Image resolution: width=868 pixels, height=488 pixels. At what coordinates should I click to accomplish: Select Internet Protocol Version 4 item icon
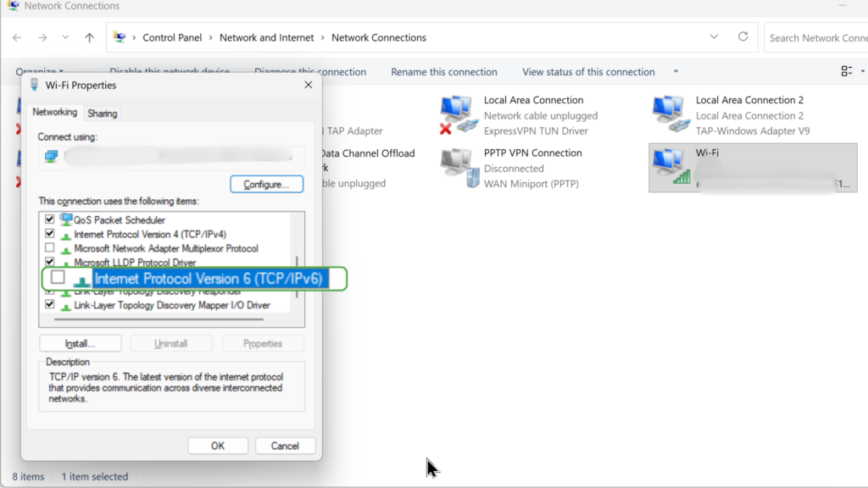point(66,236)
